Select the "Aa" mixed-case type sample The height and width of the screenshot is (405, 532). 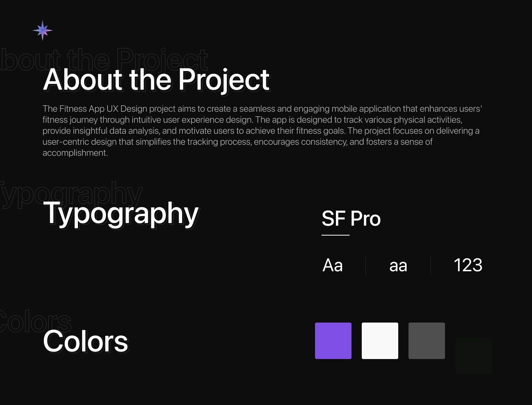point(332,265)
